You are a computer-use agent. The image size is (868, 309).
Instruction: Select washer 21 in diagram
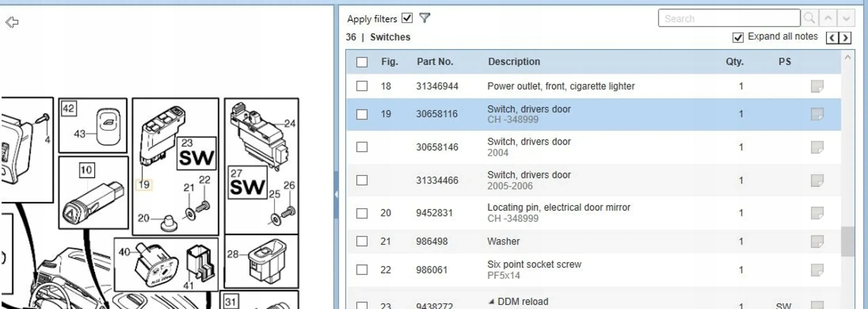click(x=190, y=214)
